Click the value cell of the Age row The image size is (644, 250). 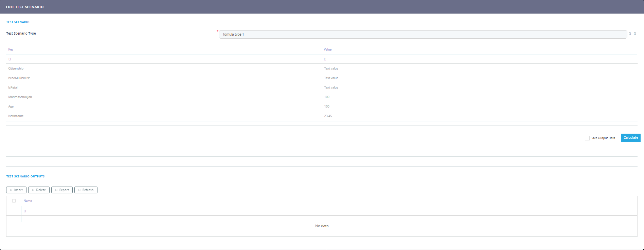[327, 107]
